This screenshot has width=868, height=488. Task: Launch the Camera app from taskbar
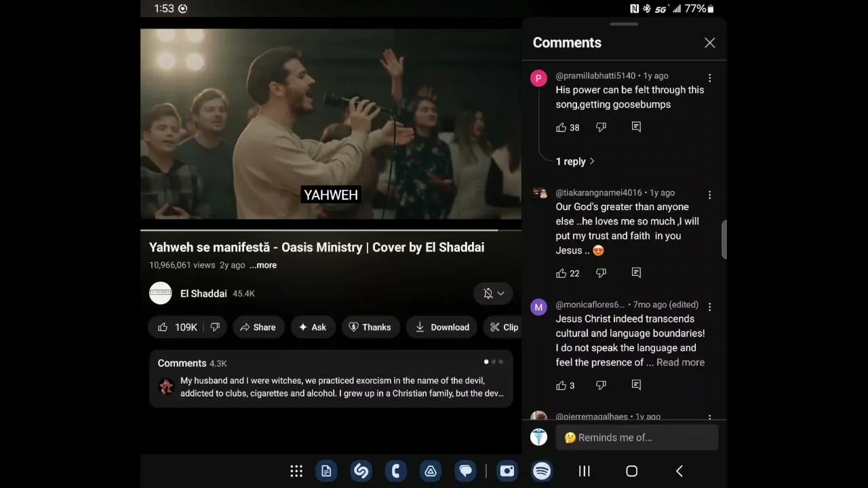[x=507, y=471]
